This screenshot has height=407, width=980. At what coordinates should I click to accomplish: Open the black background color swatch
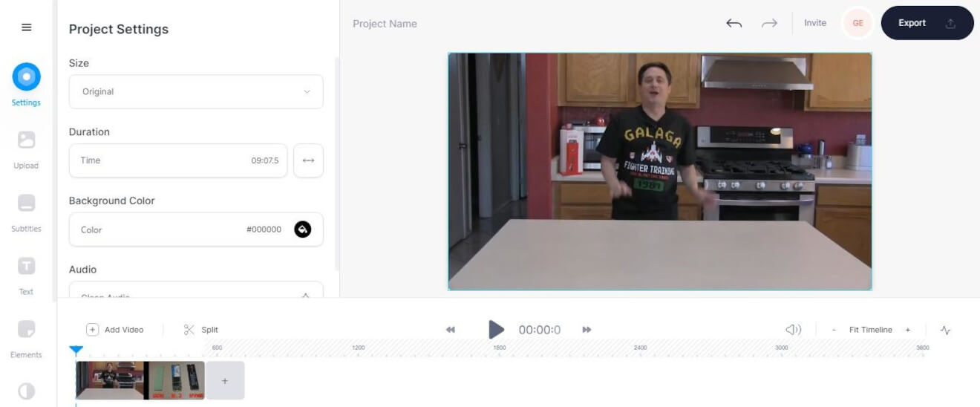point(303,229)
